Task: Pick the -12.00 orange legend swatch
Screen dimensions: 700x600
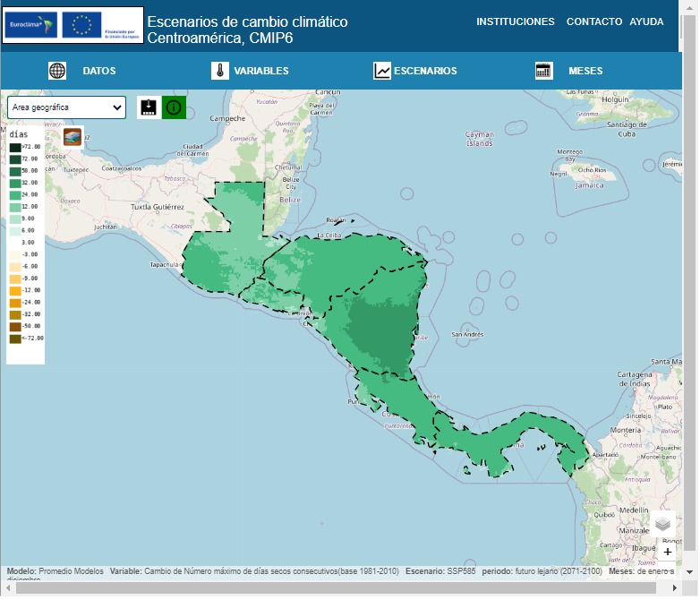Action: 15,290
